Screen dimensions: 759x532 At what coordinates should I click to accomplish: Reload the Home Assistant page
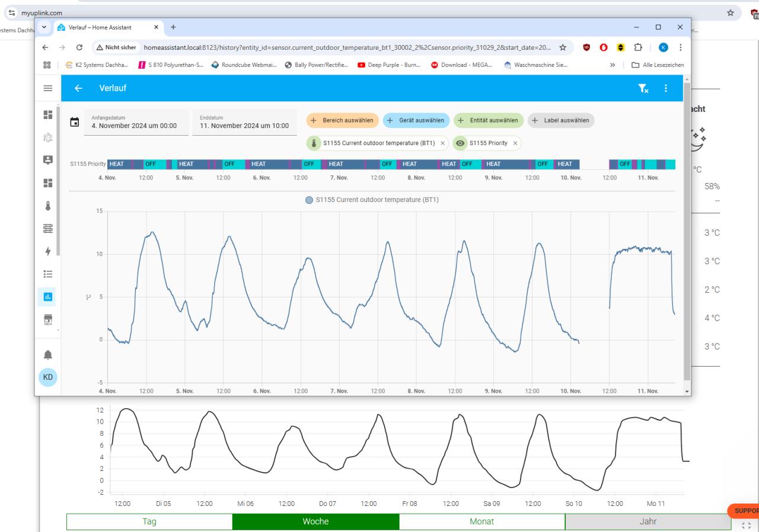[79, 48]
